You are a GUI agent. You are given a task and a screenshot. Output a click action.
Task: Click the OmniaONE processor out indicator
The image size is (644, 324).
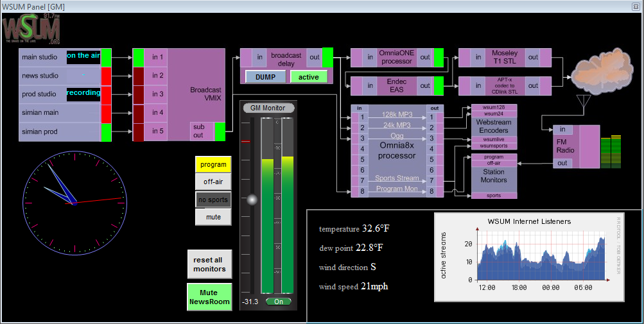pyautogui.click(x=439, y=57)
